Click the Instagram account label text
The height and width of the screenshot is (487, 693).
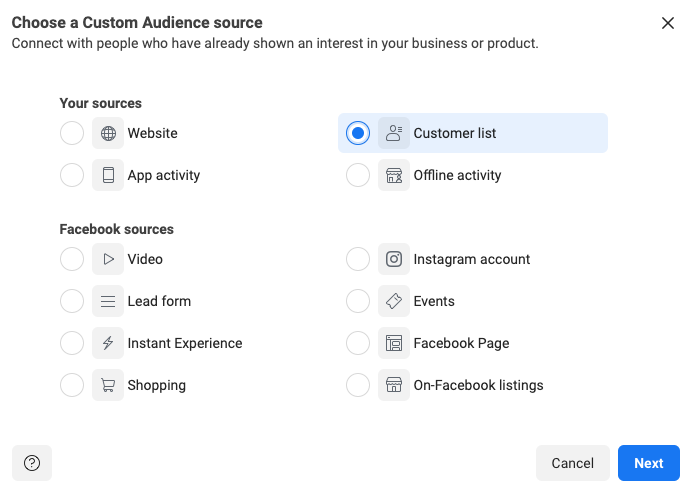point(472,259)
